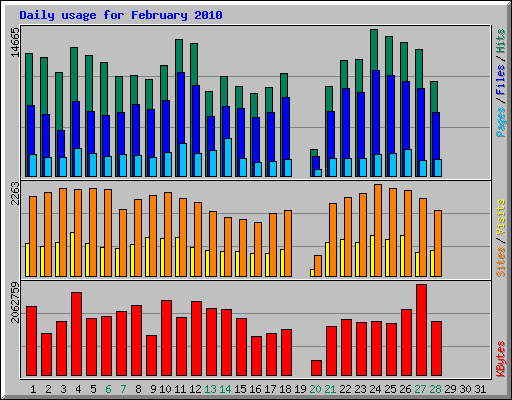The image size is (512, 400).
Task: Click weekend day 20 on the x-axis
Action: click(315, 389)
